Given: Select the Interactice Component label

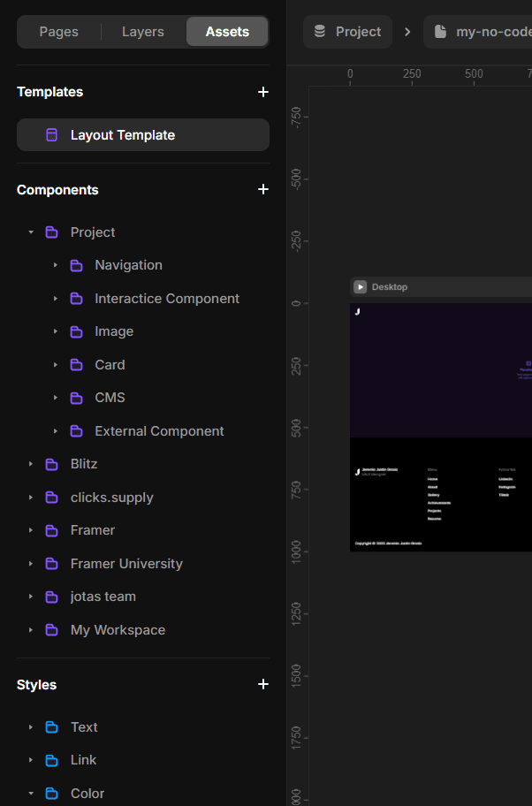Looking at the screenshot, I should point(167,299).
